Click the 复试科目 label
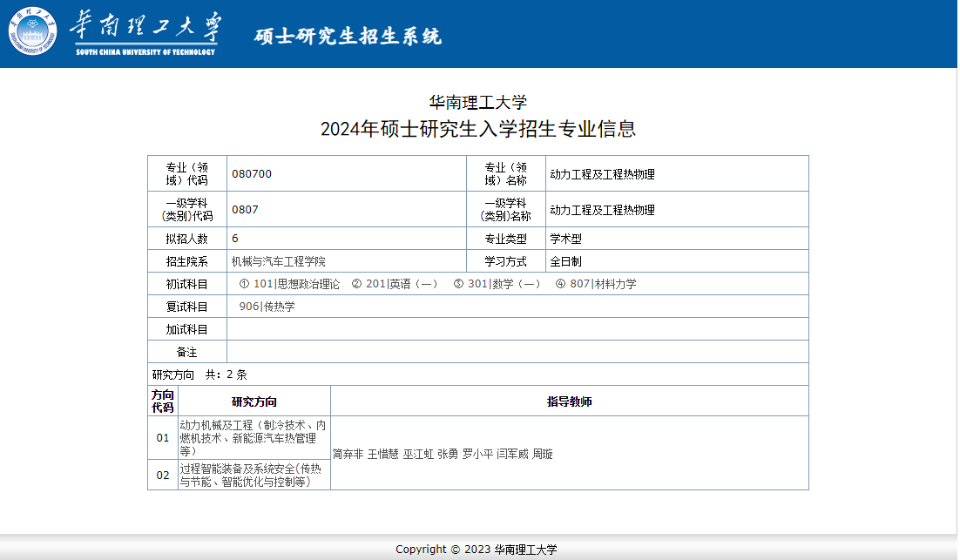This screenshot has width=960, height=560. pyautogui.click(x=186, y=307)
